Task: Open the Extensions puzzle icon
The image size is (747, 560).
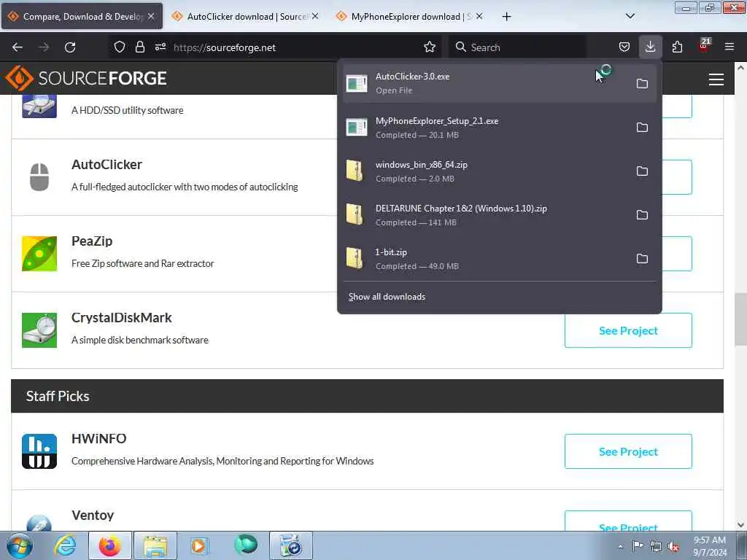Action: 677,47
